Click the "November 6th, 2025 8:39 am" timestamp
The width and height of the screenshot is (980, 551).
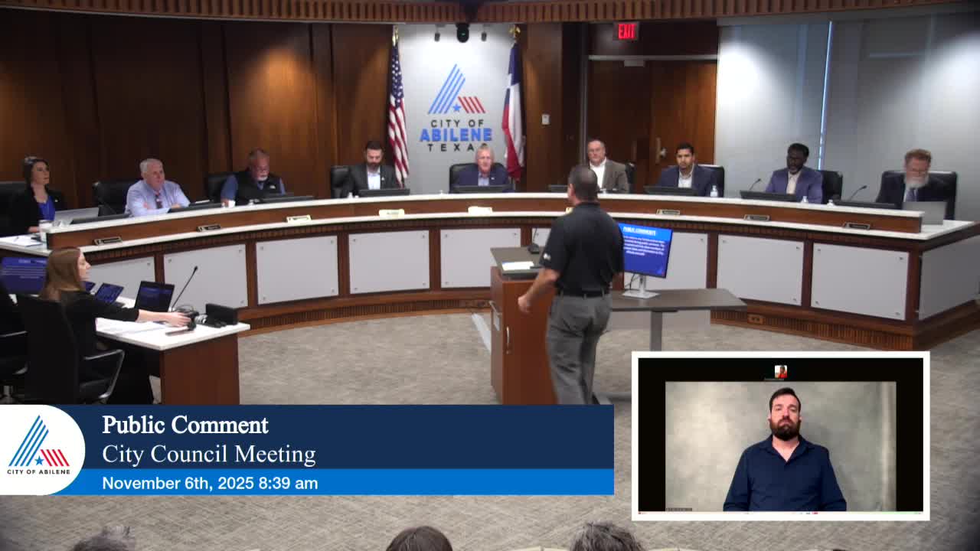210,483
